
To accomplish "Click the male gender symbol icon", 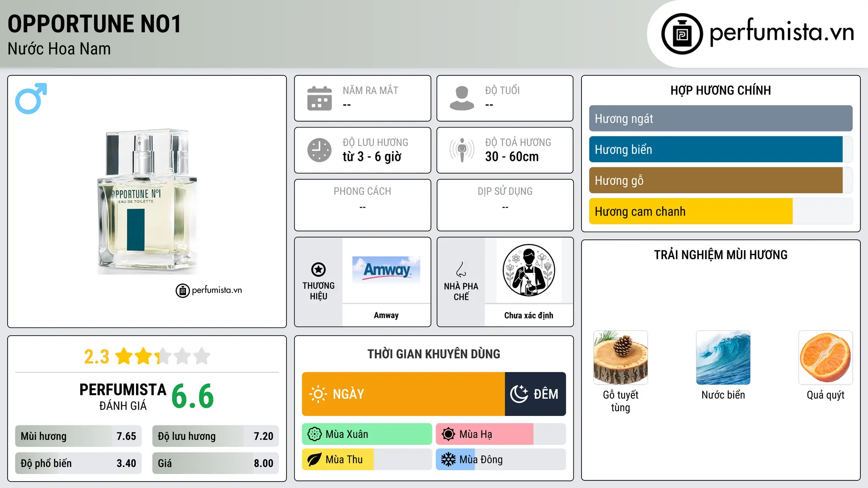I will [x=31, y=98].
